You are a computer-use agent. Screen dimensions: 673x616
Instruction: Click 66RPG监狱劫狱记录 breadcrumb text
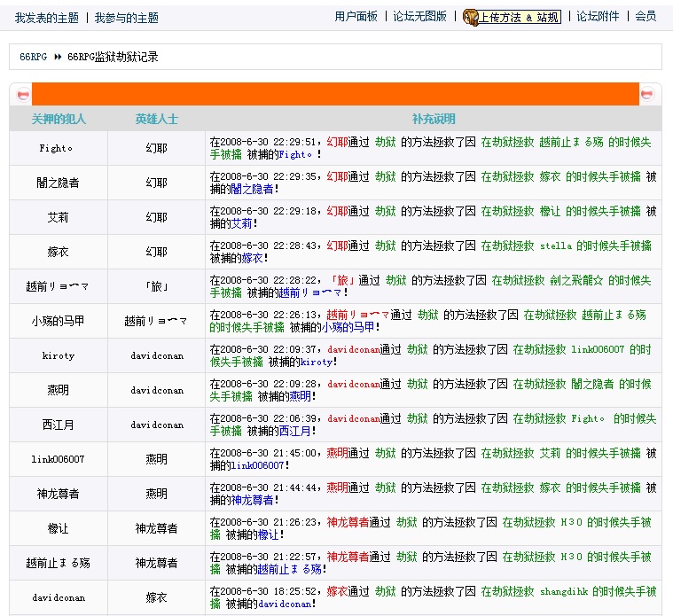pos(113,57)
